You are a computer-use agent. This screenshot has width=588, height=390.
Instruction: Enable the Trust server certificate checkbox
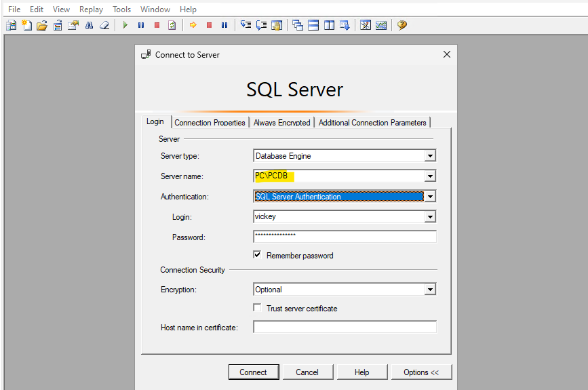coord(257,308)
